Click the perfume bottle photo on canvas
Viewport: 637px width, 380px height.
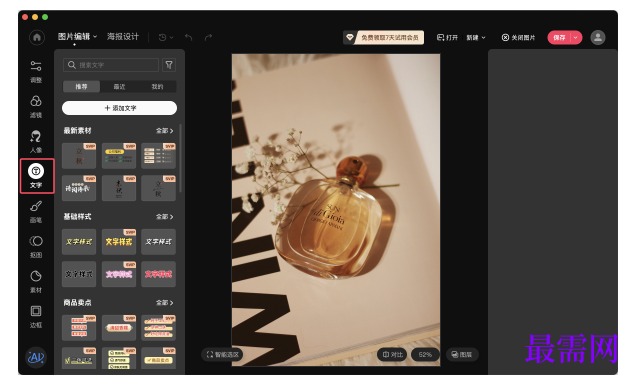[336, 210]
